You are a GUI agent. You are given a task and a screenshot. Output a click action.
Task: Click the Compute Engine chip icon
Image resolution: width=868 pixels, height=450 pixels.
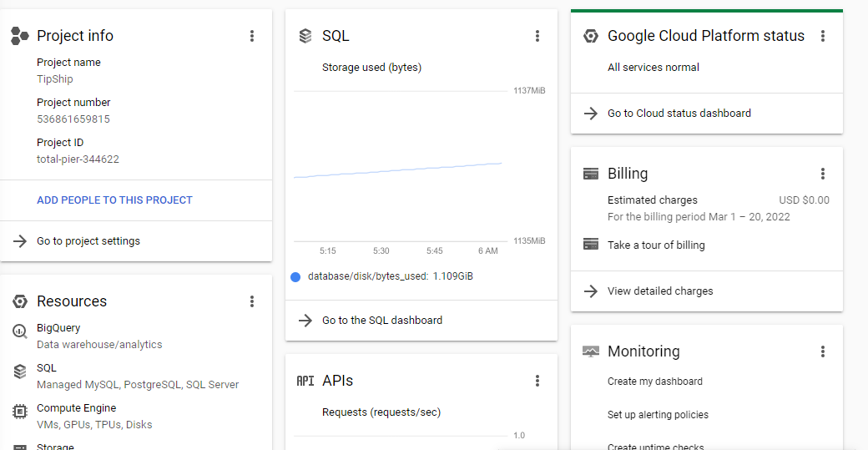(x=20, y=412)
